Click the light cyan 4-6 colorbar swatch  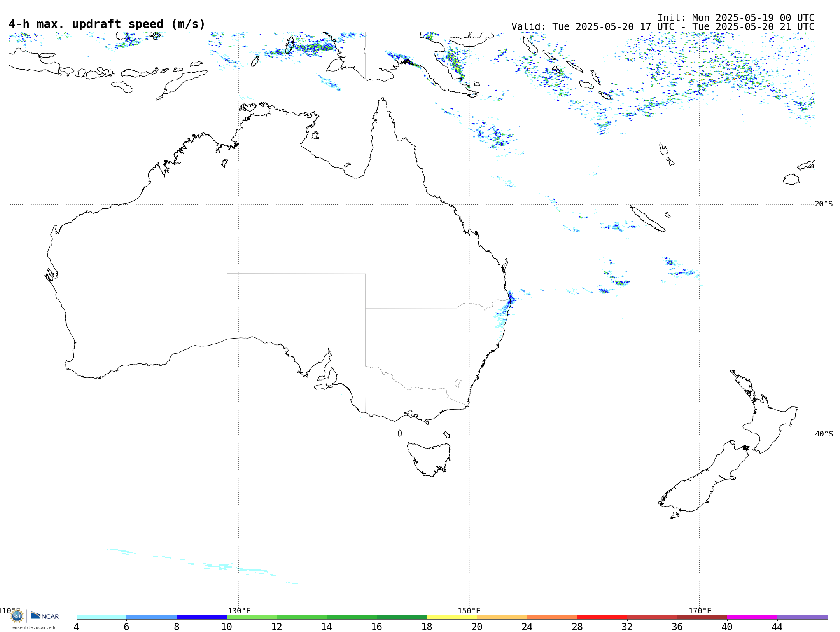coord(101,617)
